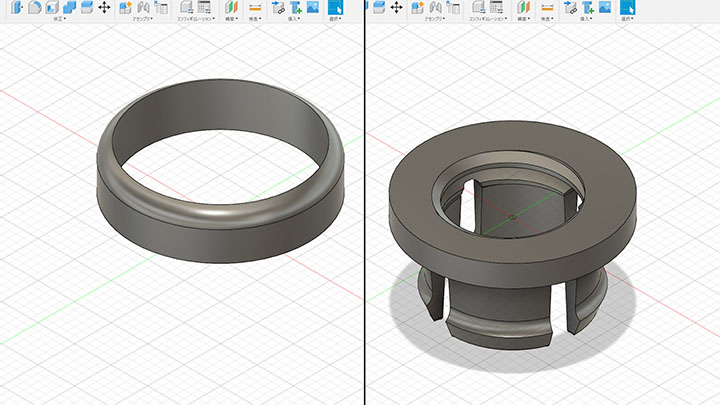Open the 検査 dropdown in right window
The height and width of the screenshot is (405, 720).
pyautogui.click(x=547, y=19)
